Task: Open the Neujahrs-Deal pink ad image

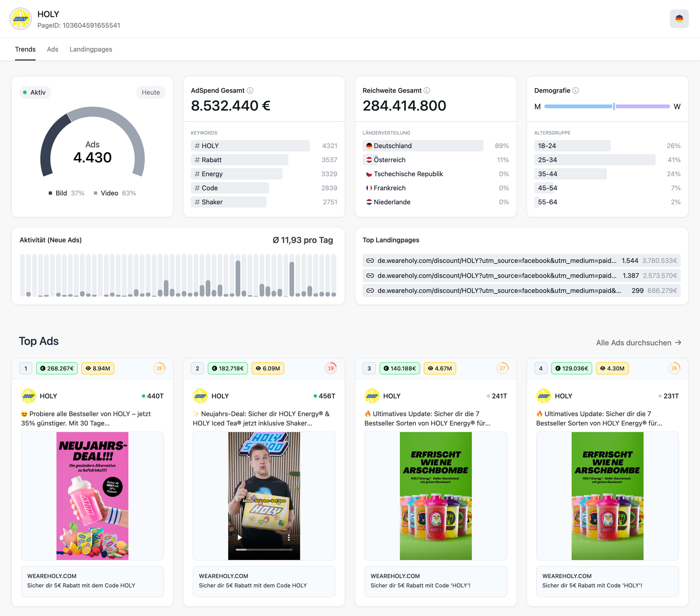Action: (x=93, y=496)
